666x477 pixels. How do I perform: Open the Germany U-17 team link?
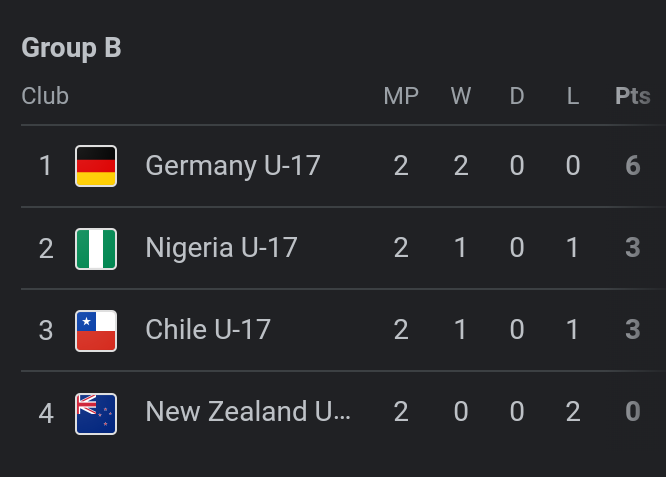coord(233,166)
